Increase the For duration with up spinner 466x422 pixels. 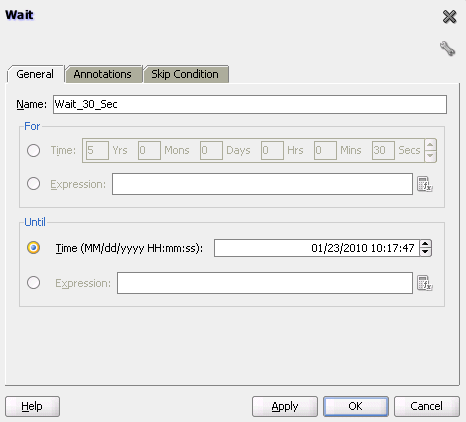click(430, 145)
